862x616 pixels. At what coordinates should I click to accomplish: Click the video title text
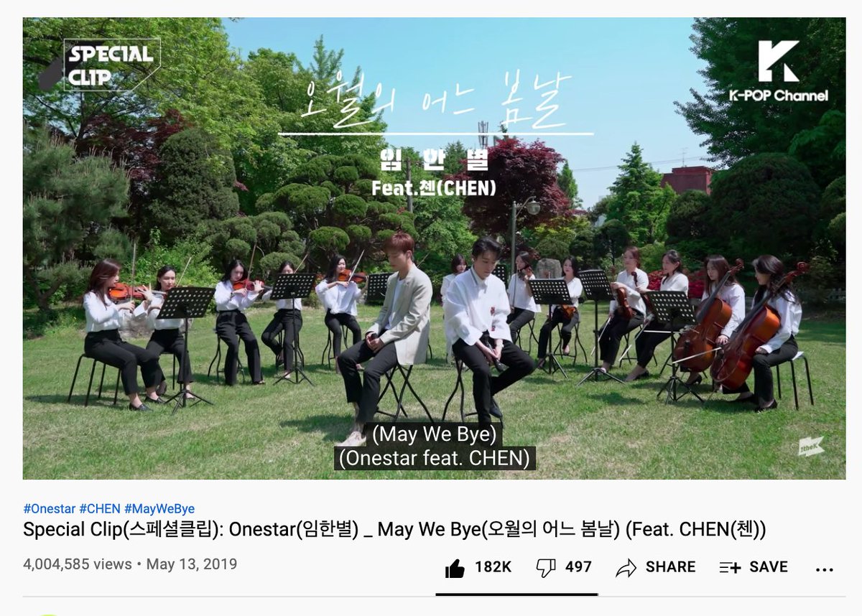(x=394, y=531)
